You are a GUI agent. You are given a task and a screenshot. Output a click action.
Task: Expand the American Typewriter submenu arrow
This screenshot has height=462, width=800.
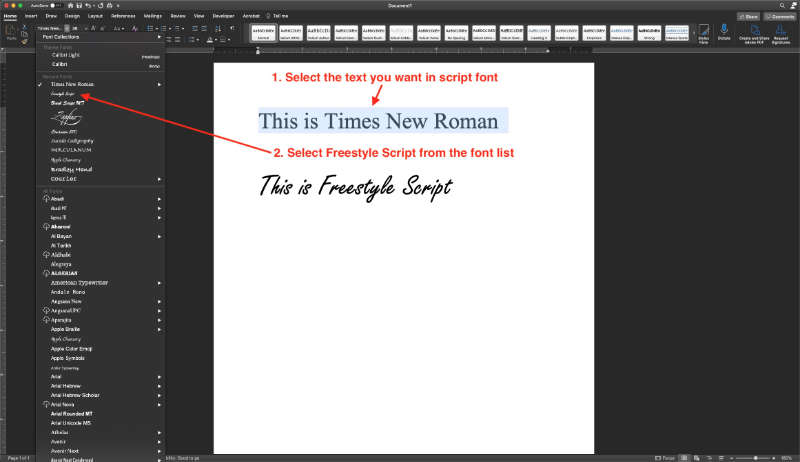point(159,283)
